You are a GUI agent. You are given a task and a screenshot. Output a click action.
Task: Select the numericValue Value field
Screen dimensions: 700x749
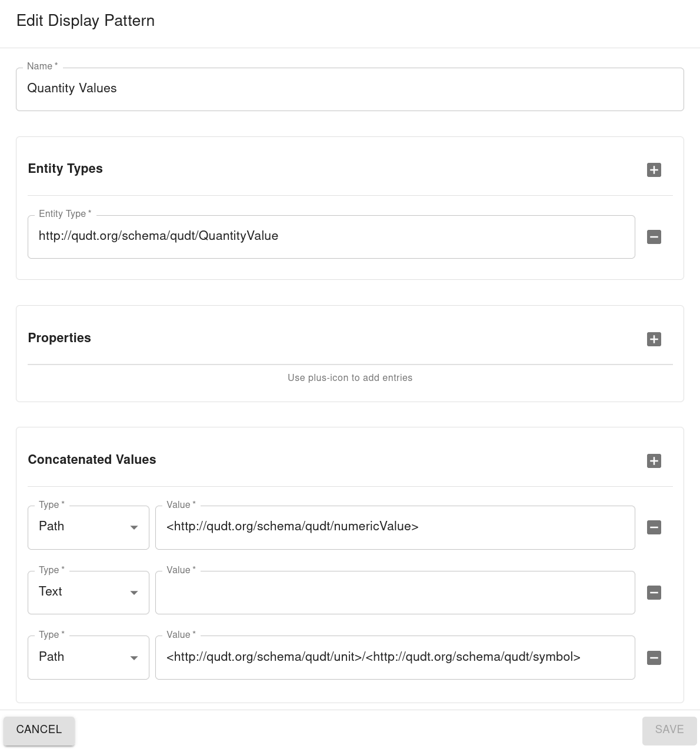pyautogui.click(x=395, y=527)
